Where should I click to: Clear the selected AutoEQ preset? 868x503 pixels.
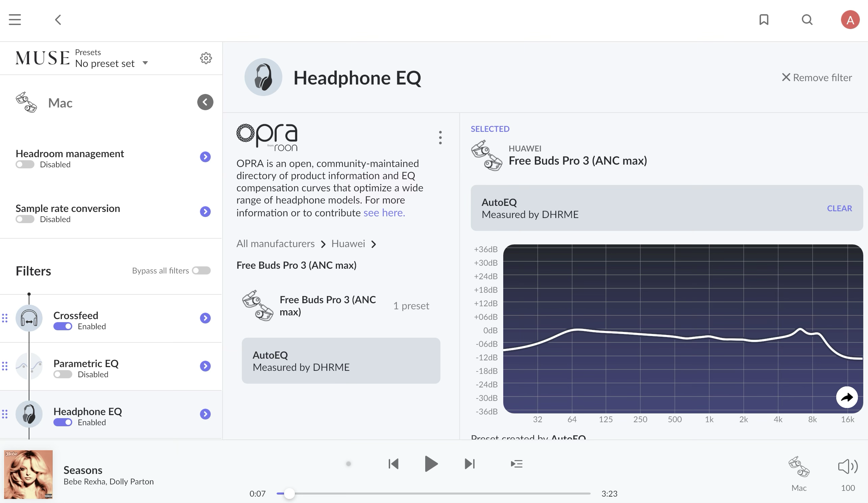pos(839,208)
